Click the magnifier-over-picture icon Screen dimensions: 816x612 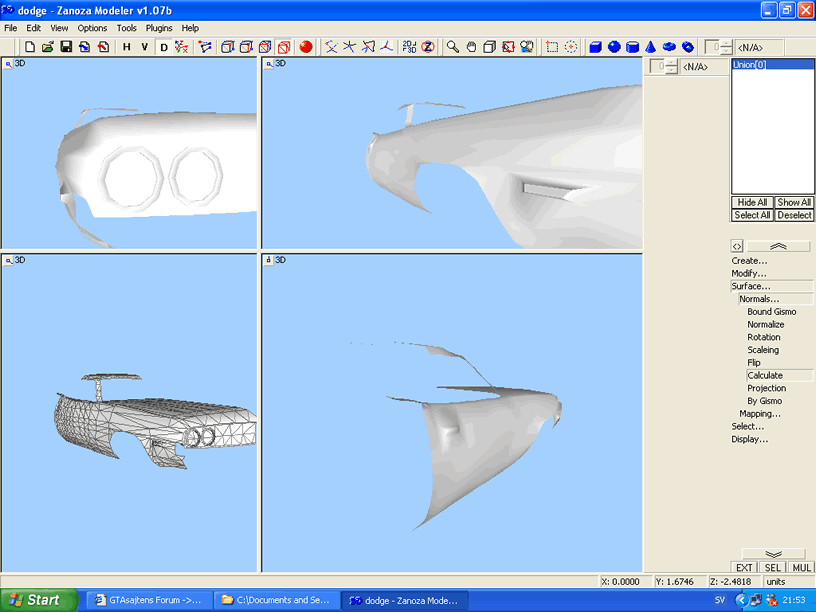[x=527, y=47]
